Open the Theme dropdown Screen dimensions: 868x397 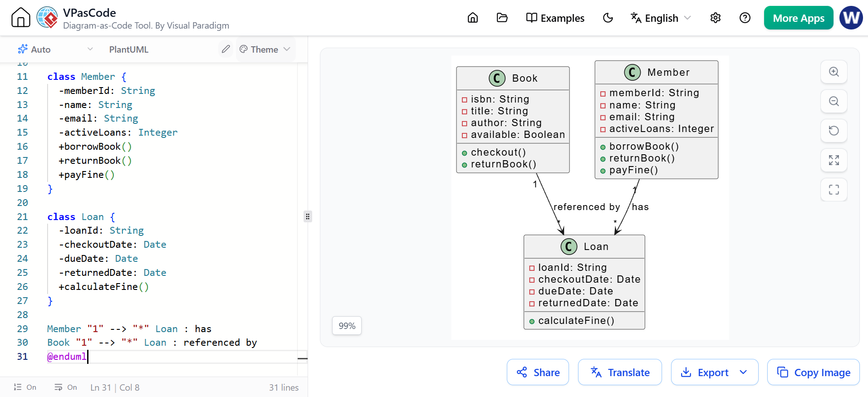point(265,49)
